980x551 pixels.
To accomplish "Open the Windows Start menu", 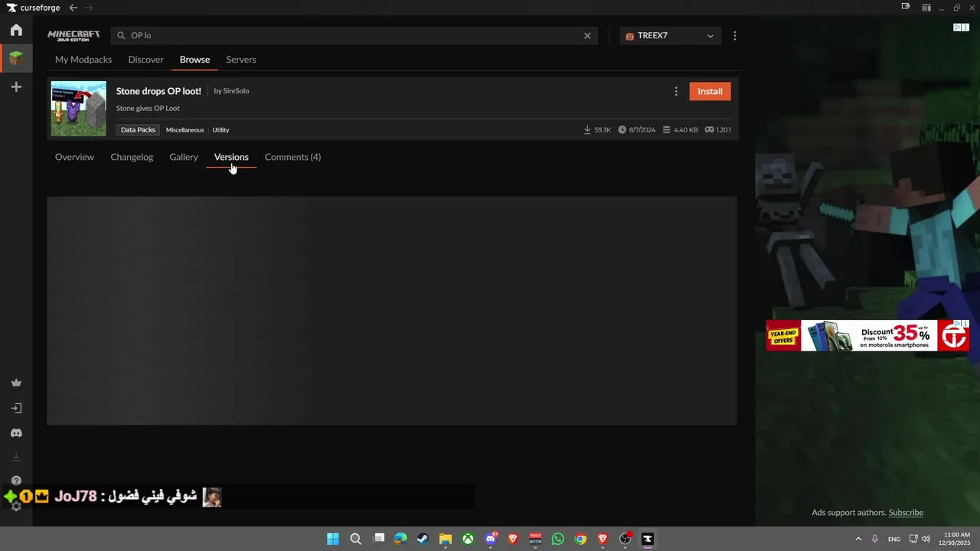I will [x=333, y=539].
